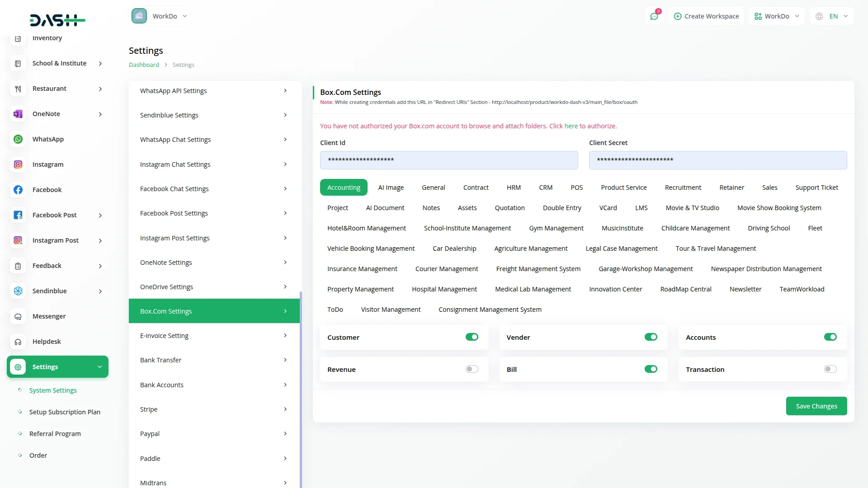This screenshot has height=488, width=868.
Task: Open the chat messages notification icon
Action: click(654, 16)
